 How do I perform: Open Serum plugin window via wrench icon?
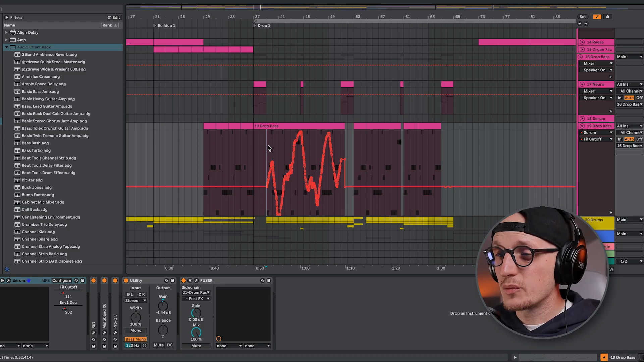coord(9,280)
